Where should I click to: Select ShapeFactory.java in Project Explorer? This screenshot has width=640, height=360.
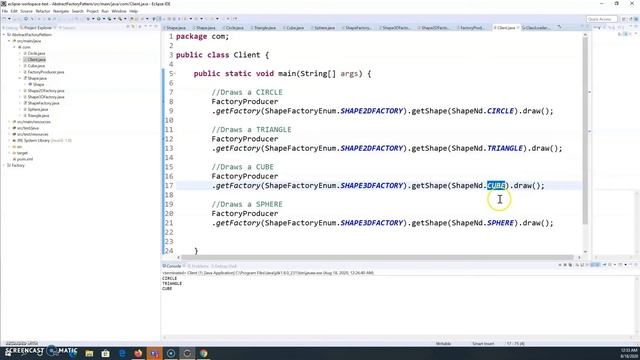click(43, 103)
